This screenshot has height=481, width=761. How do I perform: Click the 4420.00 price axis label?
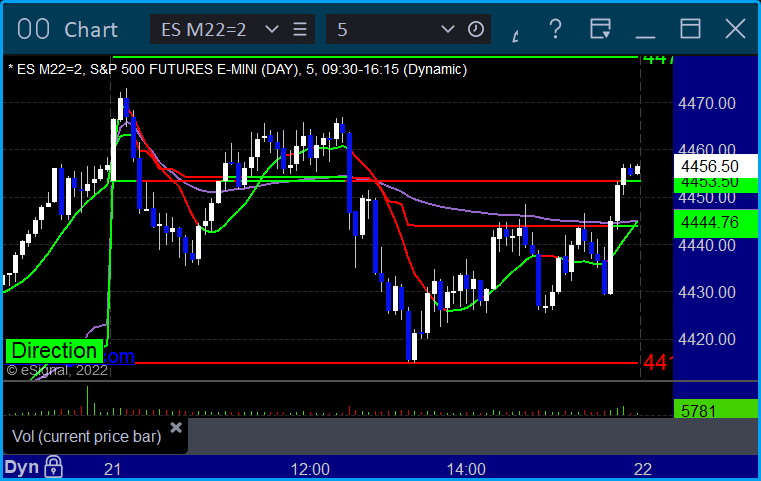(707, 339)
